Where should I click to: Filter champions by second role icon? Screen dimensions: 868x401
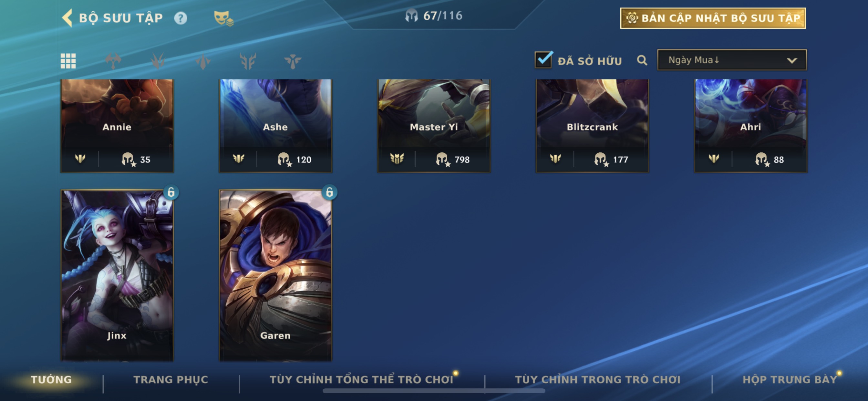(x=158, y=61)
